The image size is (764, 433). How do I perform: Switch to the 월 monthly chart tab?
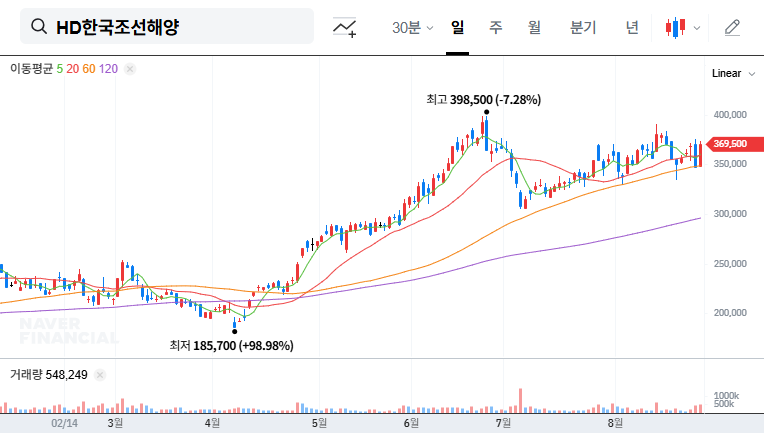[x=534, y=27]
